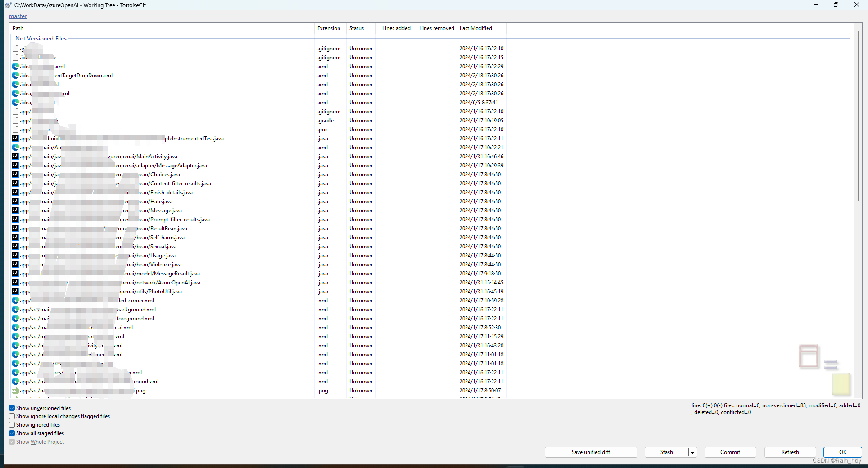Click the status line with non-versioned=83
The height and width of the screenshot is (468, 868).
click(x=776, y=409)
